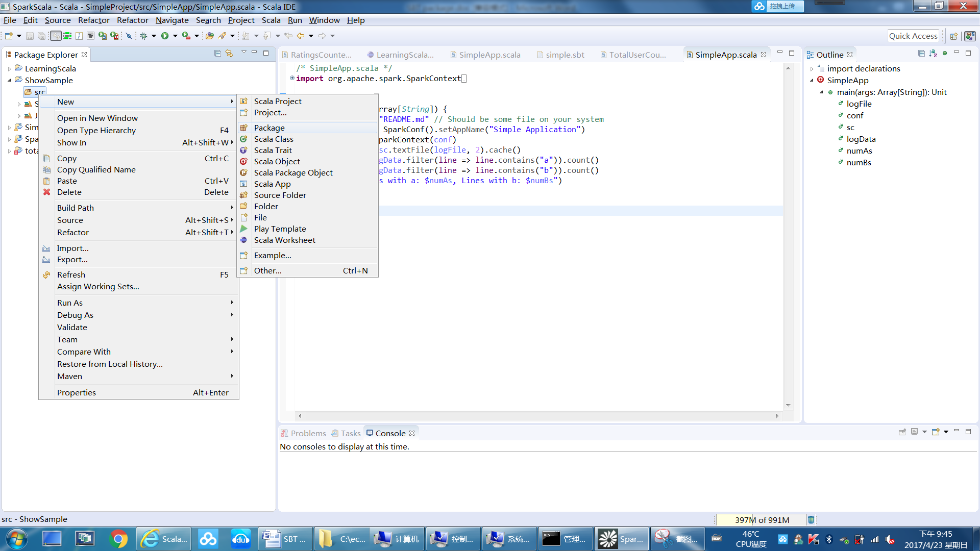Screen dimensions: 980x551
Task: Click the editor vertical scrollbar down arrow
Action: tap(788, 405)
